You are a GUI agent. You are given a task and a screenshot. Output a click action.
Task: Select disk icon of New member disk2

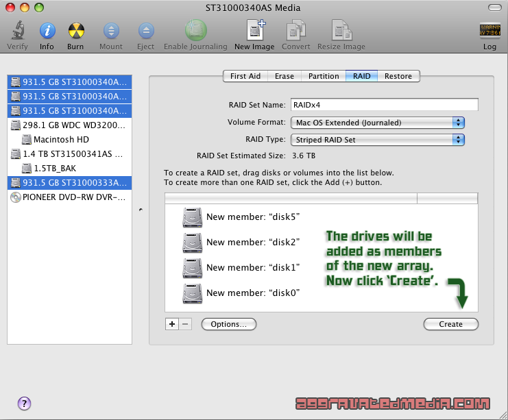(193, 243)
